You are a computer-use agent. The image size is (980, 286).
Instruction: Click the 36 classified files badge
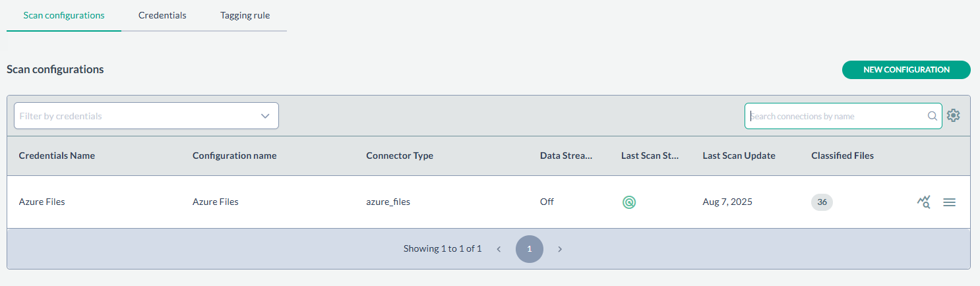tap(822, 202)
